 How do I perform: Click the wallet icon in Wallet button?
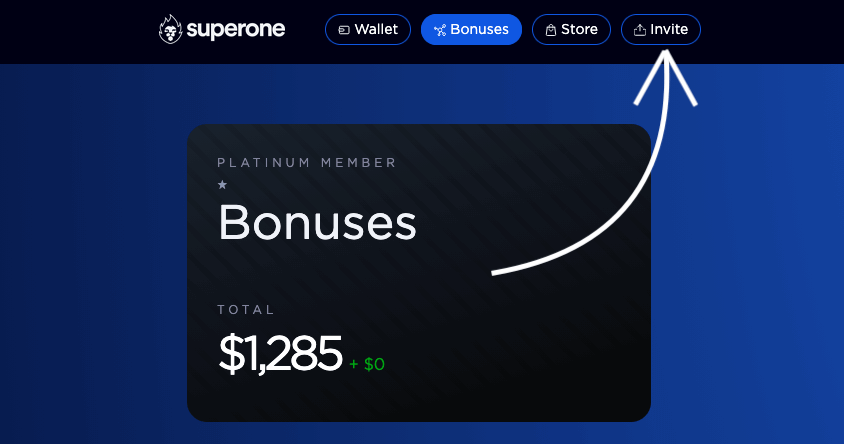pos(344,30)
